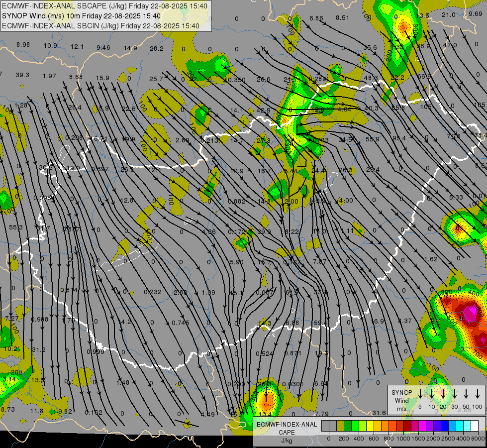Image resolution: width=487 pixels, height=448 pixels.
Task: Click the map value "0.350"
Action: [236, 80]
